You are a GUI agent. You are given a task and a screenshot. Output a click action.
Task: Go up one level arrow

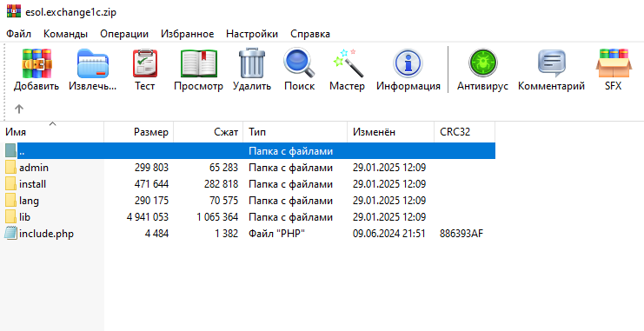(x=19, y=109)
